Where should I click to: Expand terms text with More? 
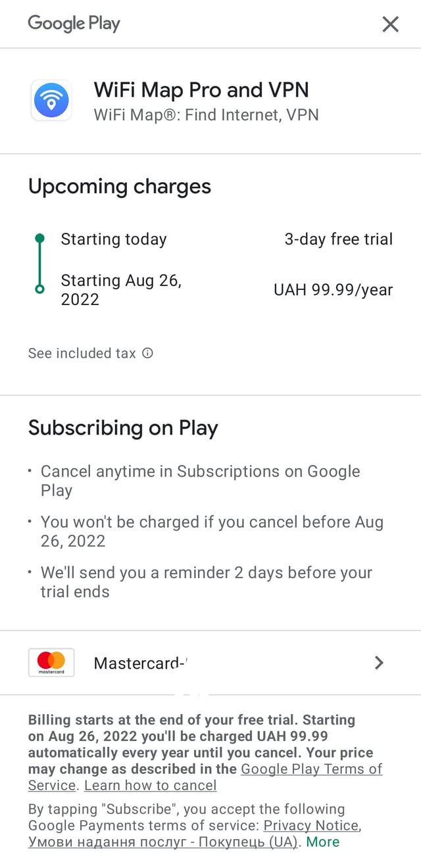coord(323,842)
